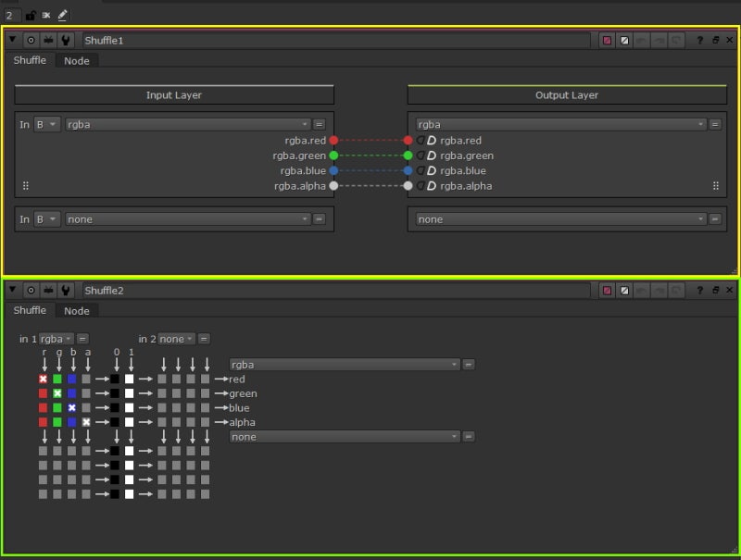This screenshot has width=741, height=560.
Task: Click the pink node color swatch on Shuffle1
Action: tap(607, 40)
